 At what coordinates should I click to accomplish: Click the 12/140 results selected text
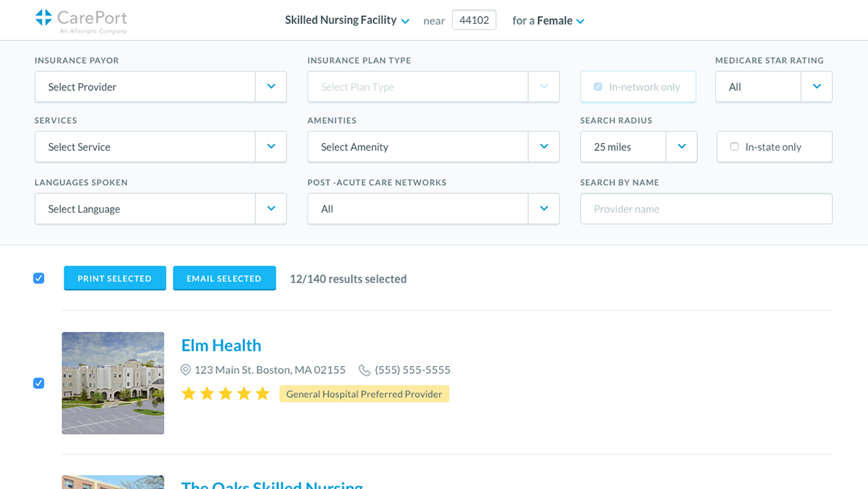348,278
